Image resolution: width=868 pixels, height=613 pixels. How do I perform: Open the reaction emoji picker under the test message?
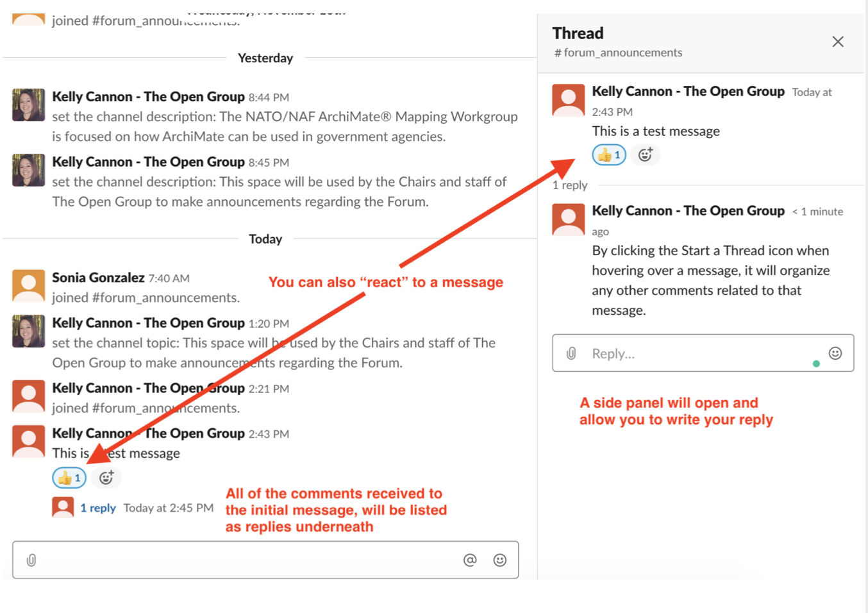pyautogui.click(x=106, y=478)
